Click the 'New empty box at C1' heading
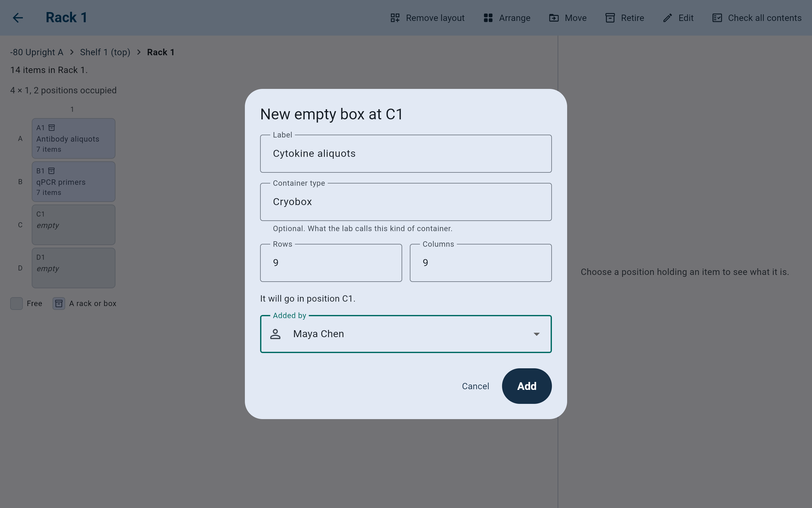Viewport: 812px width, 508px height. click(x=331, y=114)
